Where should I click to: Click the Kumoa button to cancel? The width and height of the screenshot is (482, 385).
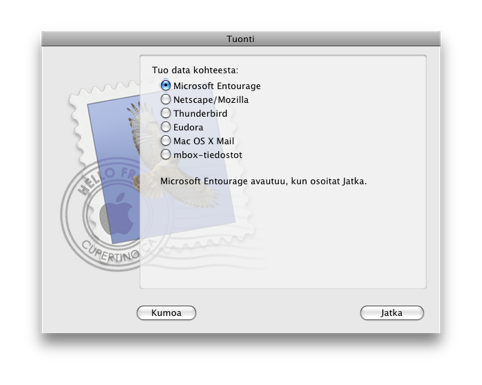[x=166, y=313]
